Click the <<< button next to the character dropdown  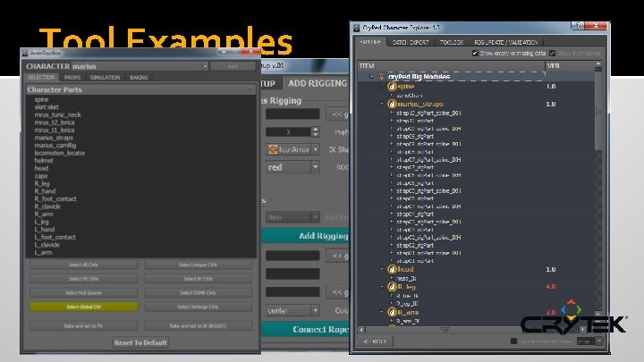(233, 66)
